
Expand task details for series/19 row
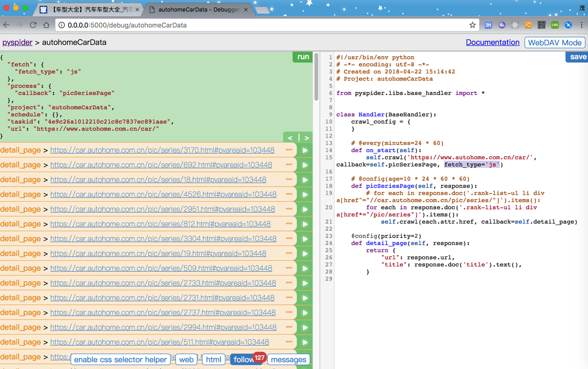pyautogui.click(x=289, y=254)
